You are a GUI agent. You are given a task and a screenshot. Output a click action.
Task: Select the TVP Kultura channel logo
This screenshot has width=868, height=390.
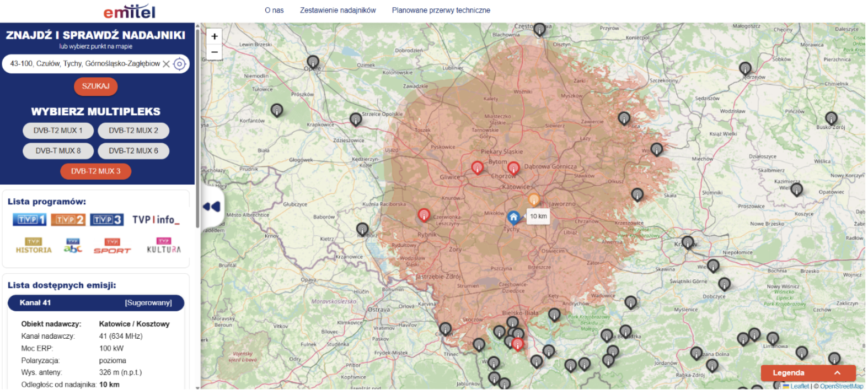[x=164, y=246]
